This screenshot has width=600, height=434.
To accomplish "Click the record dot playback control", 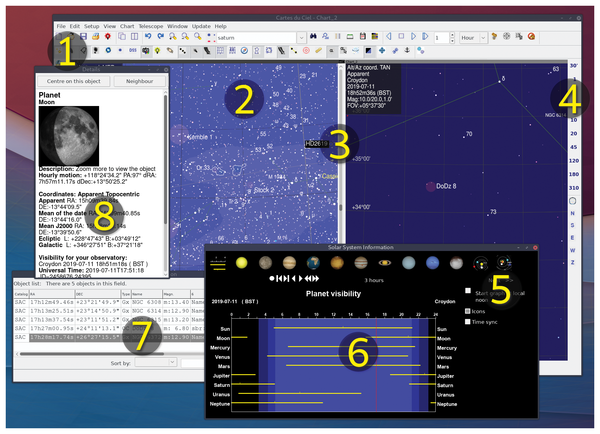I will (x=272, y=279).
